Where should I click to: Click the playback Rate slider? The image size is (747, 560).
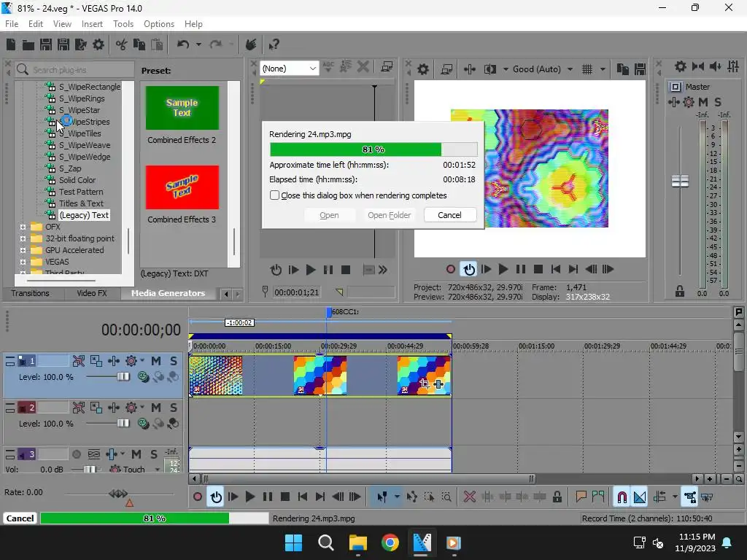point(117,494)
